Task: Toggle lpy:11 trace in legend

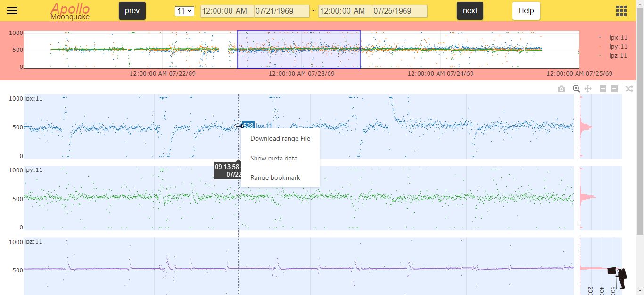Action: pos(618,46)
